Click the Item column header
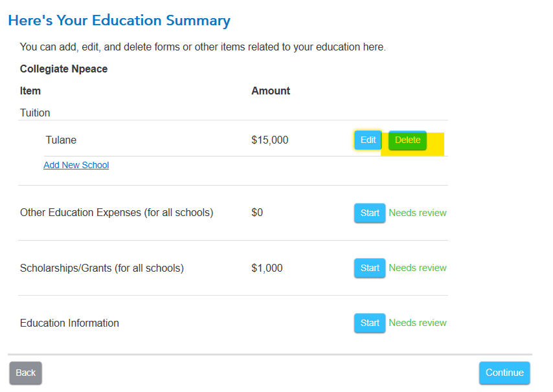Image resolution: width=553 pixels, height=392 pixels. pyautogui.click(x=30, y=91)
